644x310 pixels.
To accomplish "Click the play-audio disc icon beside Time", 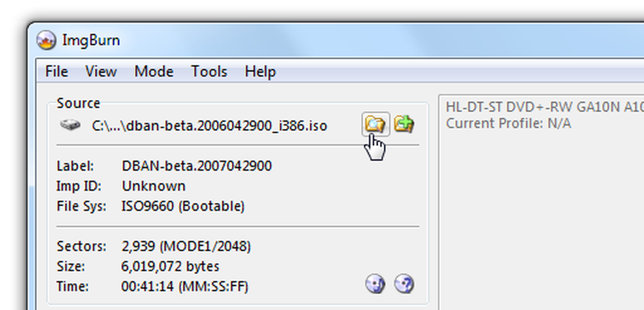I will pyautogui.click(x=375, y=284).
